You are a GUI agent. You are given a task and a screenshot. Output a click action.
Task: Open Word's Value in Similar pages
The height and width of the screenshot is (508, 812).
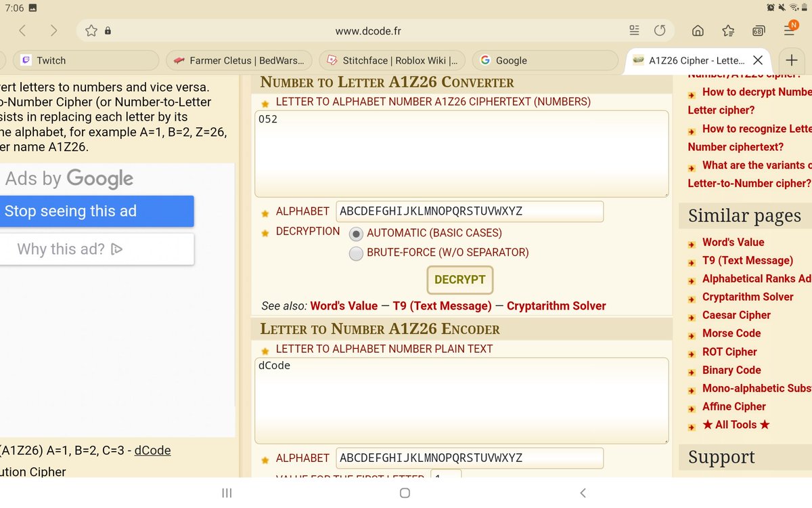(x=733, y=242)
